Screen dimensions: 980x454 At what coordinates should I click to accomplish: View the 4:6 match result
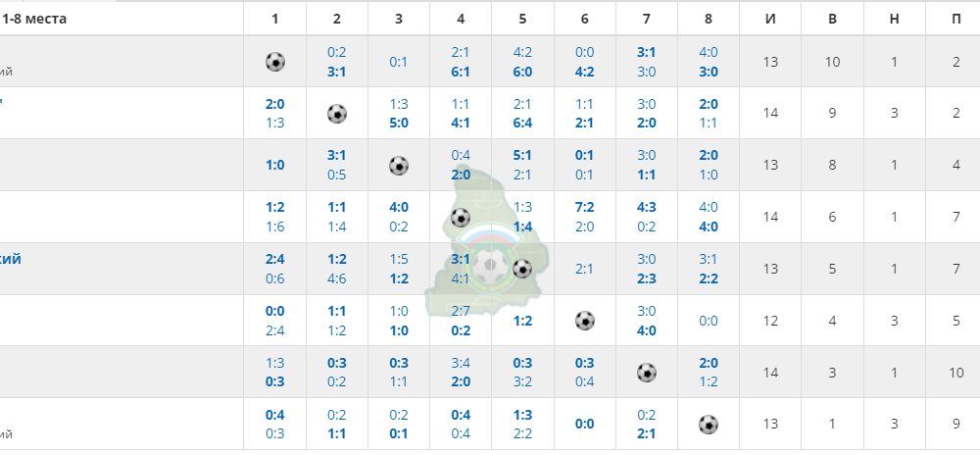pos(337,278)
